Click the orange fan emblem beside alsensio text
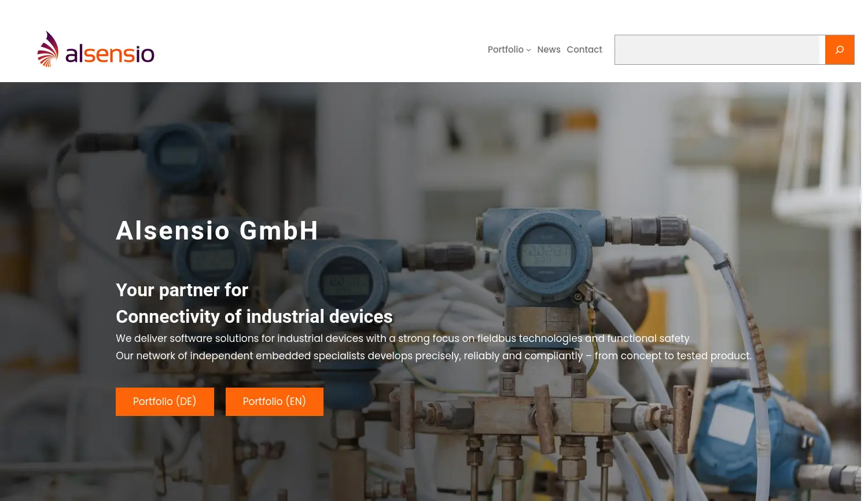 click(48, 49)
